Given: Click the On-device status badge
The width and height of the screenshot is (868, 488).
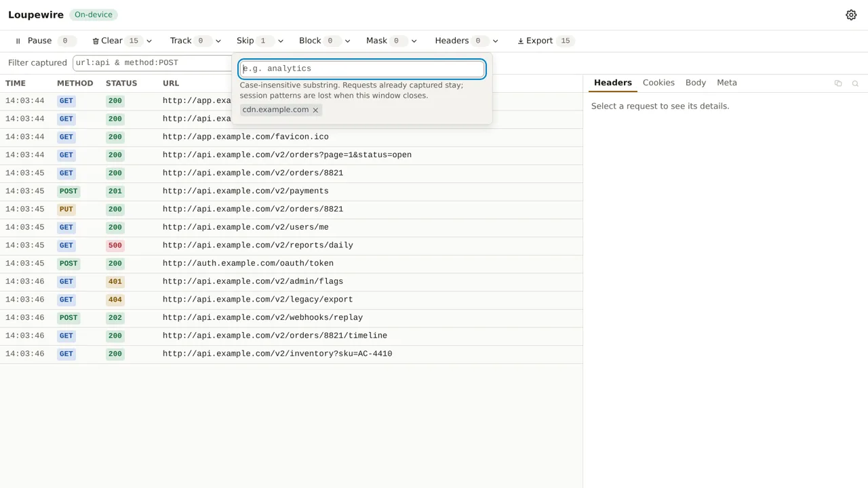Looking at the screenshot, I should pos(94,15).
